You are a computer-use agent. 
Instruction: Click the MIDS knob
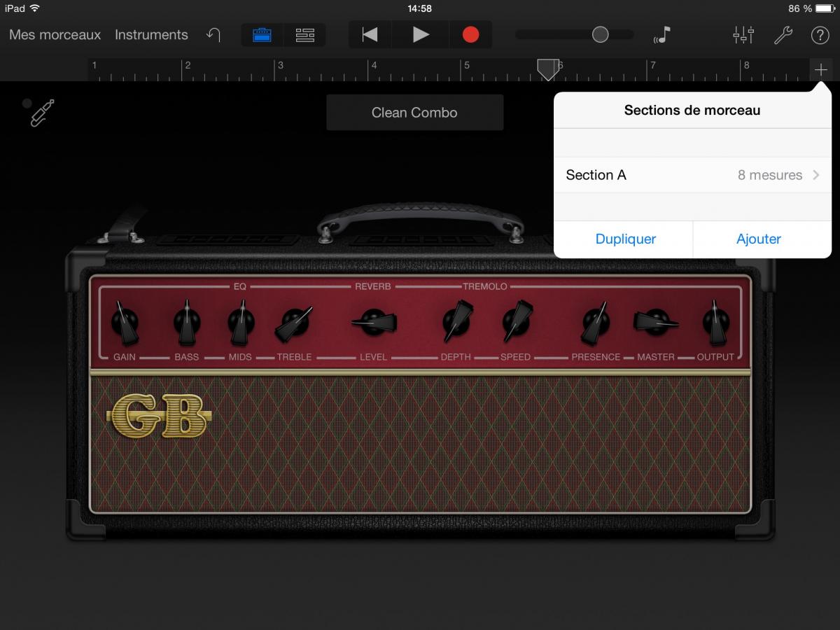pyautogui.click(x=240, y=323)
